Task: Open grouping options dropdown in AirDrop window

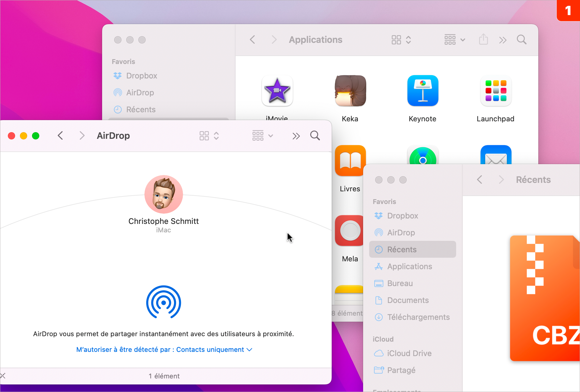Action: (x=263, y=136)
